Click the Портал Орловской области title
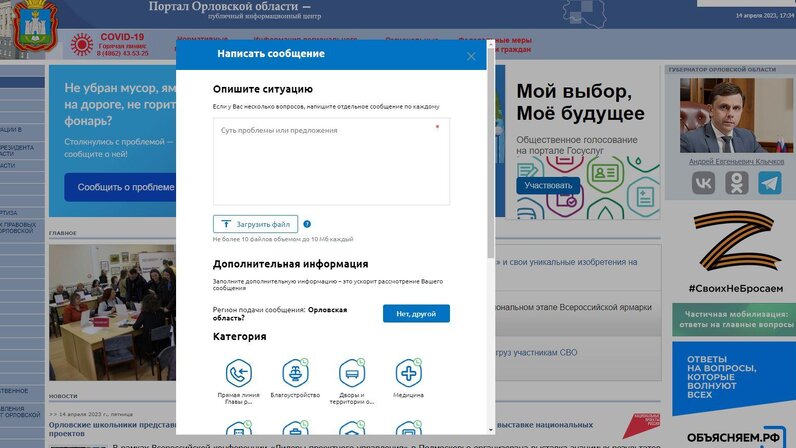 pyautogui.click(x=229, y=7)
